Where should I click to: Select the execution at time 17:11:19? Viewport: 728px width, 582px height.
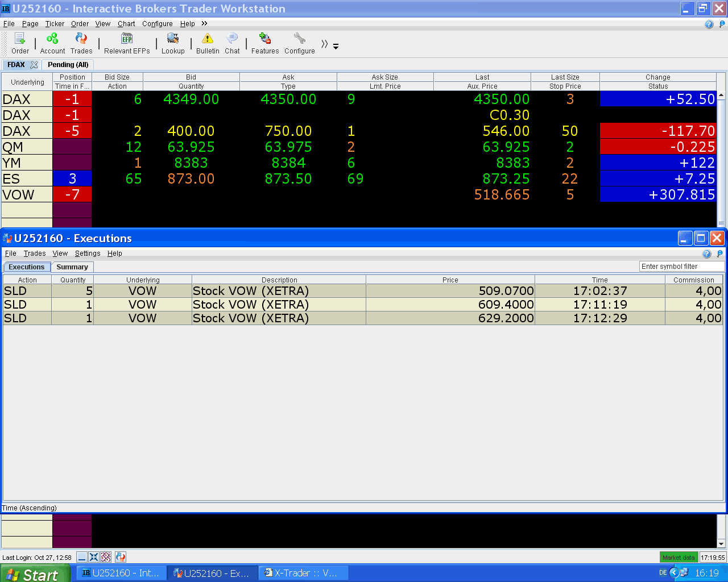[x=363, y=305]
